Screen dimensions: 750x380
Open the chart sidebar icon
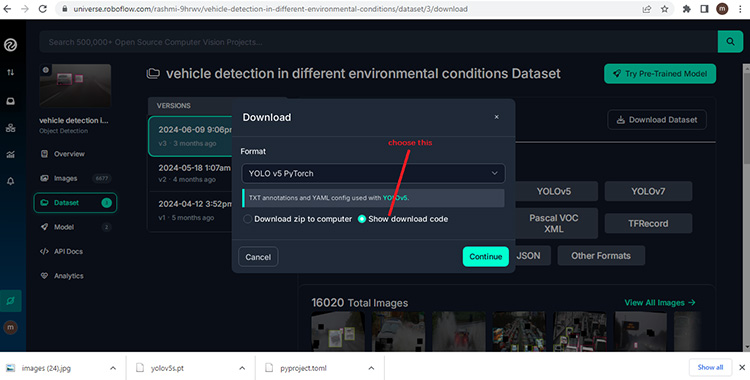coord(11,155)
